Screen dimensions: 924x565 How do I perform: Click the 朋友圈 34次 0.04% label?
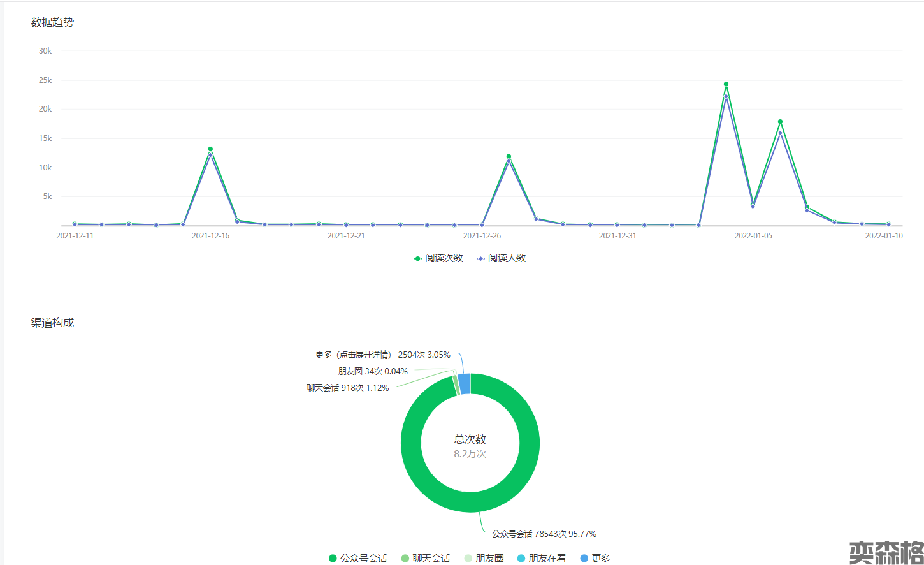coord(373,371)
